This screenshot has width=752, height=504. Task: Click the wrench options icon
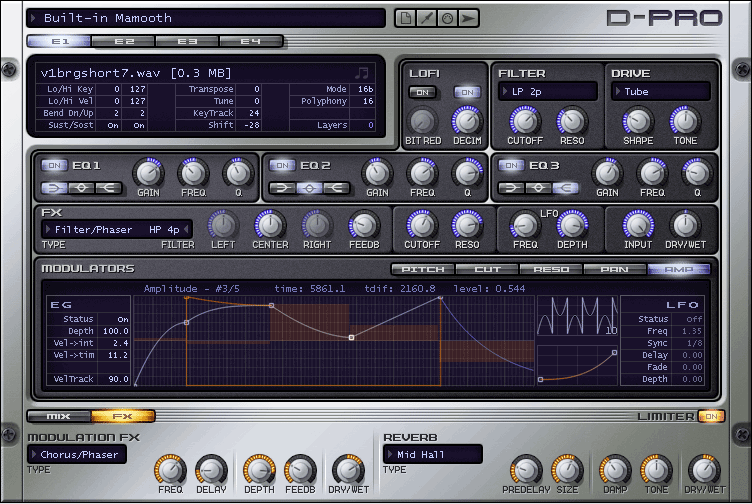tap(425, 18)
